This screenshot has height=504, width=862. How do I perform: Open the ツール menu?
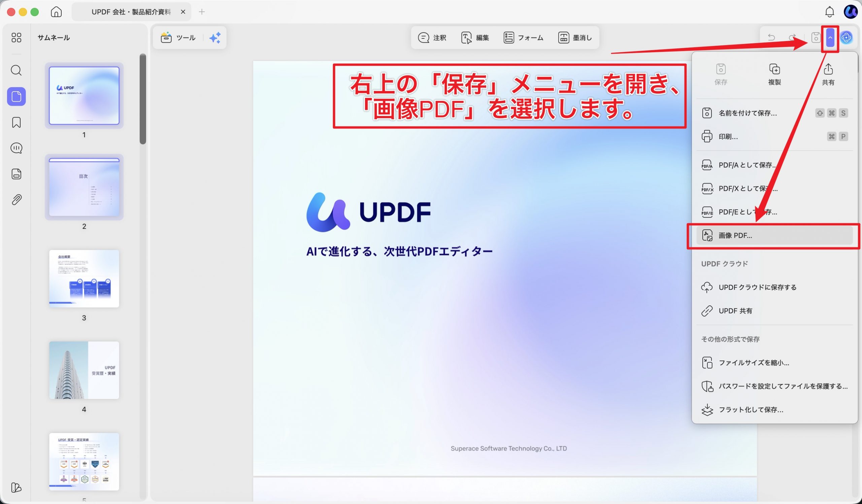(x=178, y=38)
